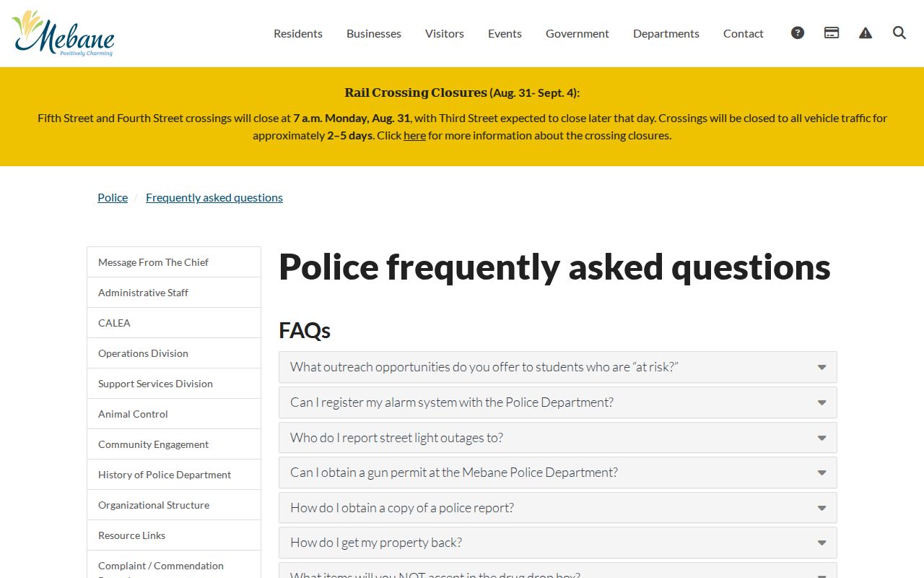
Task: Click the 'FAQs' section heading
Action: (x=305, y=330)
